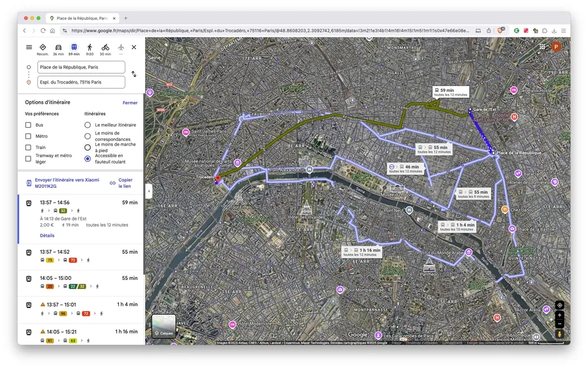
Task: Open the Google account avatar P
Action: pos(556,46)
